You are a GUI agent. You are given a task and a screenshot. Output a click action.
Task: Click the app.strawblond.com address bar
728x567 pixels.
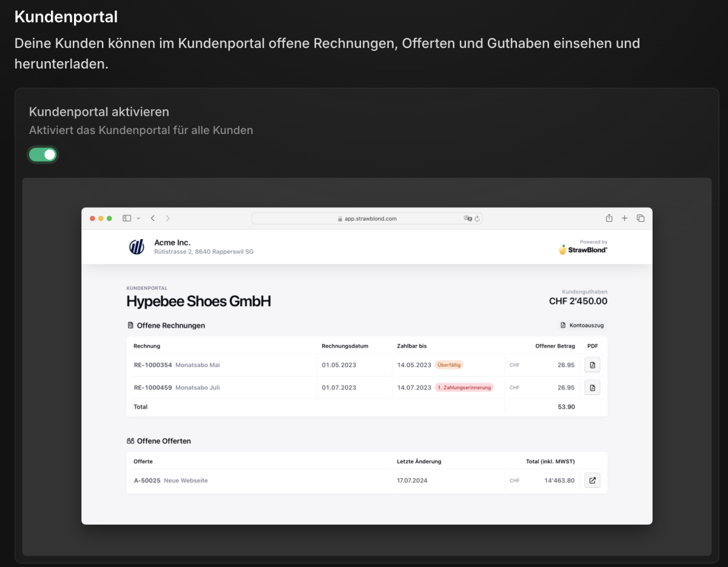(367, 218)
